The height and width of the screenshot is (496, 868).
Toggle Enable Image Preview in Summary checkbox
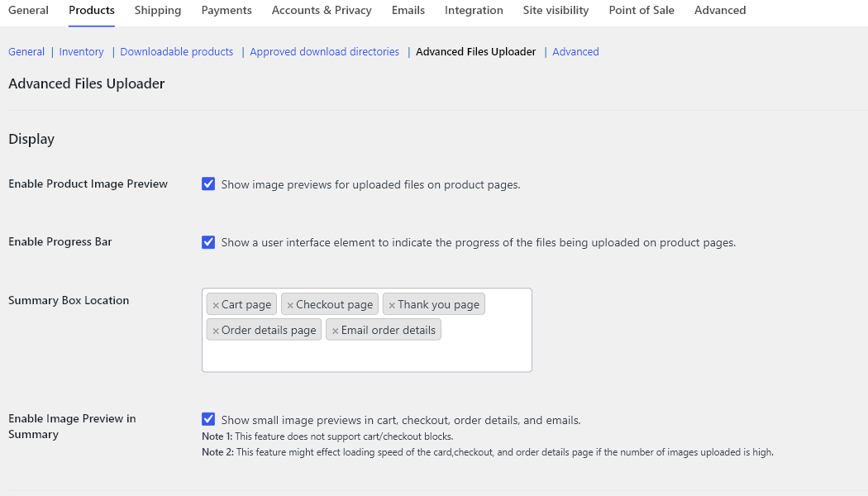208,419
